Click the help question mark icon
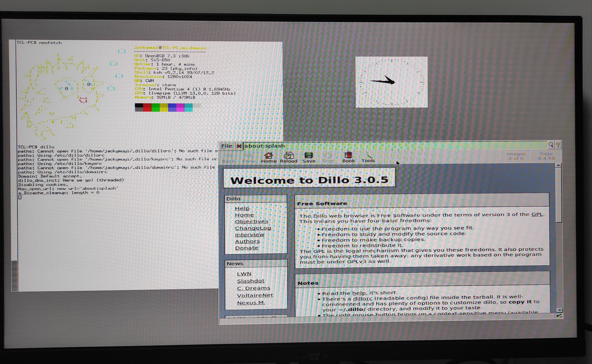 pos(558,145)
